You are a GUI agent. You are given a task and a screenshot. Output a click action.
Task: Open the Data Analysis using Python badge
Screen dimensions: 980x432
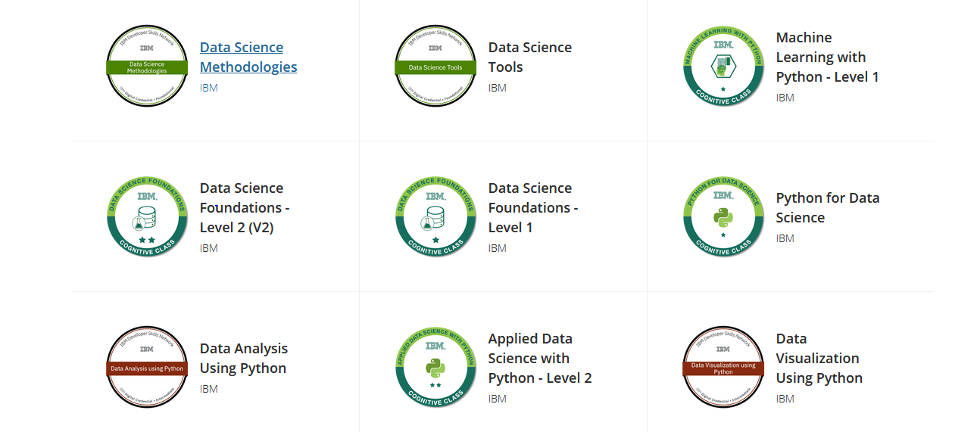pyautogui.click(x=147, y=368)
